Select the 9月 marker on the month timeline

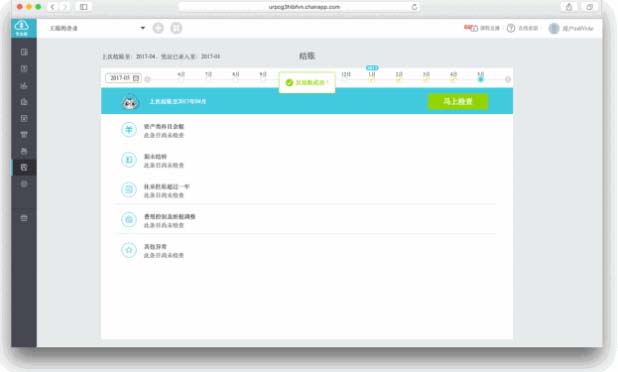pyautogui.click(x=263, y=76)
